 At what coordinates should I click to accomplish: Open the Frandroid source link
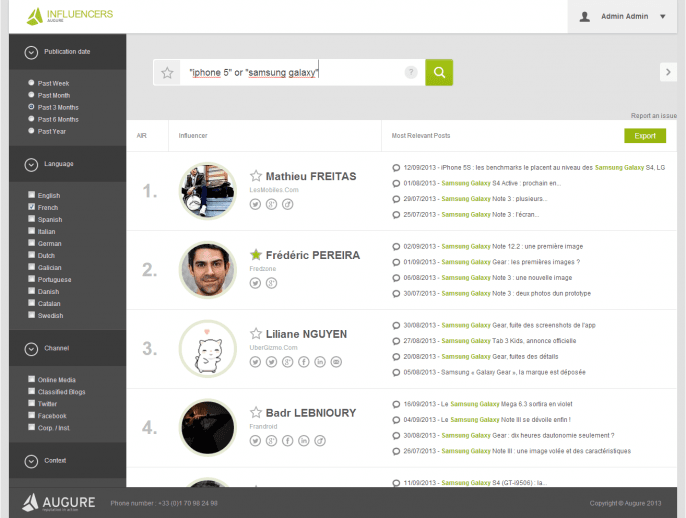point(263,426)
